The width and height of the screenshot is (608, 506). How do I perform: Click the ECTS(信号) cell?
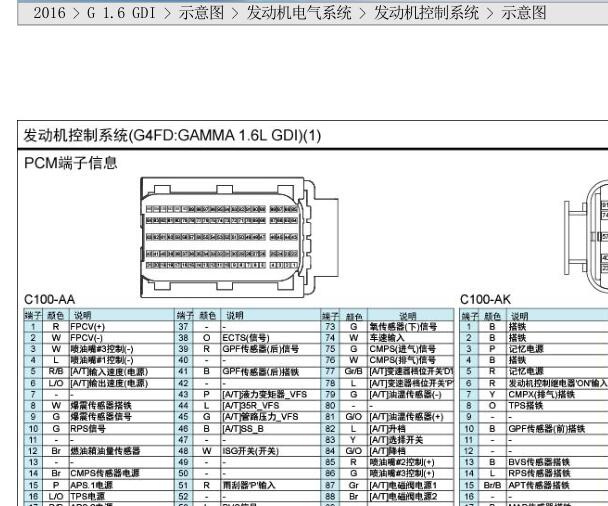pyautogui.click(x=271, y=338)
